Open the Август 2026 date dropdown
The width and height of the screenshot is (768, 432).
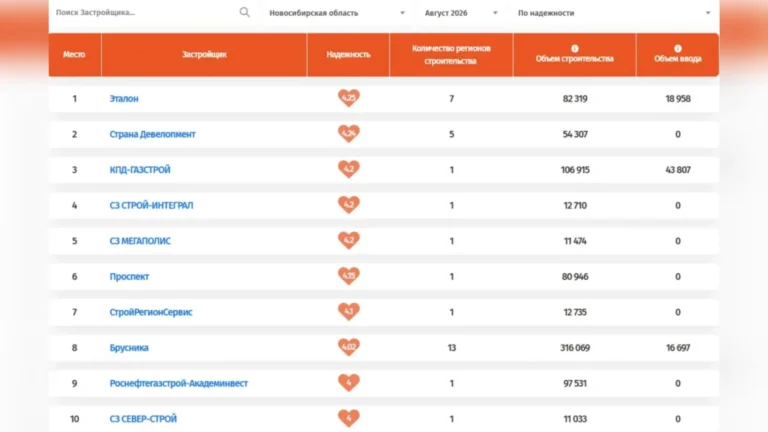tap(461, 13)
